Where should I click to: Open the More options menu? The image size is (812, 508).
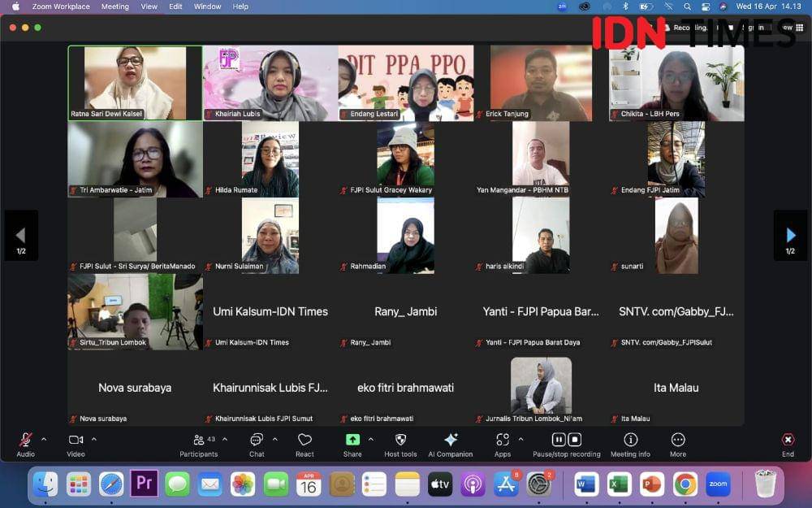678,440
